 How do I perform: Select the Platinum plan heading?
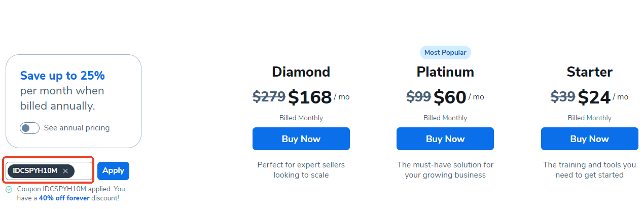(x=445, y=72)
